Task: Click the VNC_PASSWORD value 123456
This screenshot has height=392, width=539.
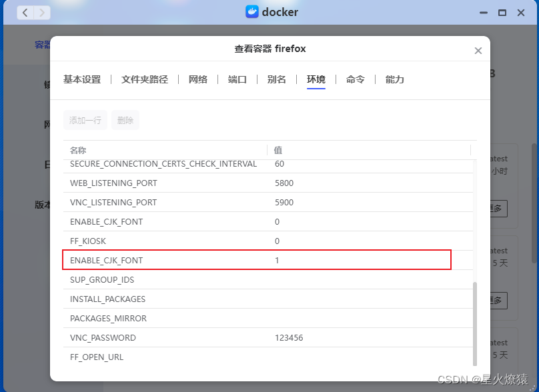Action: click(x=289, y=338)
